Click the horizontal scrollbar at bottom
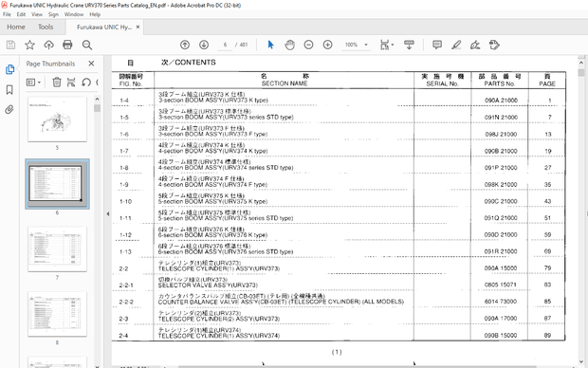Image resolution: width=588 pixels, height=368 pixels. tap(357, 366)
